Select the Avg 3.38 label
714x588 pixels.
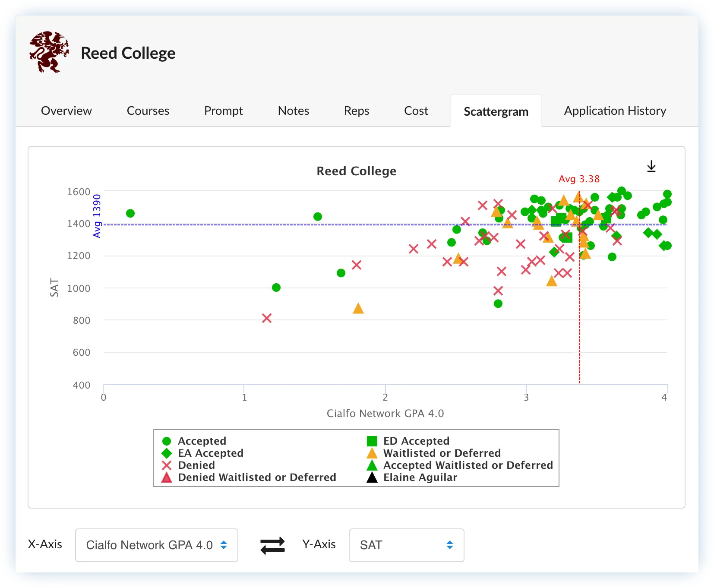coord(579,179)
